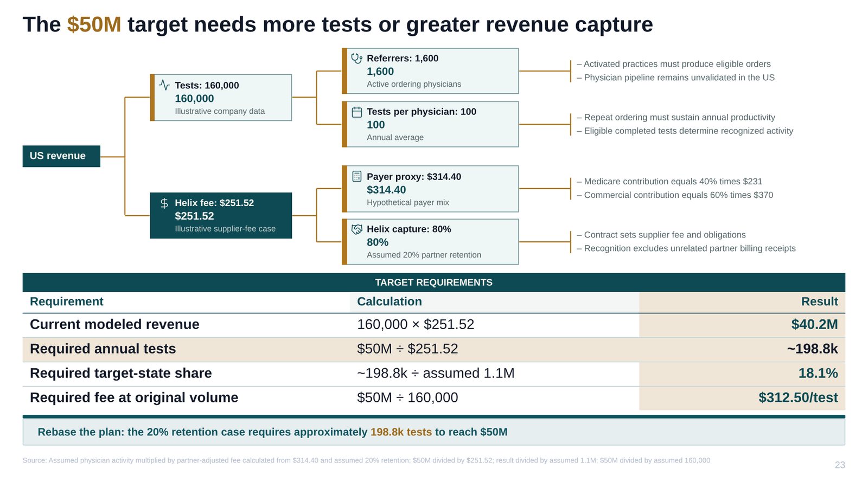The height and width of the screenshot is (488, 868).
Task: Select the 'Repeat ordering must sustain annual productivity' note
Action: (x=676, y=117)
